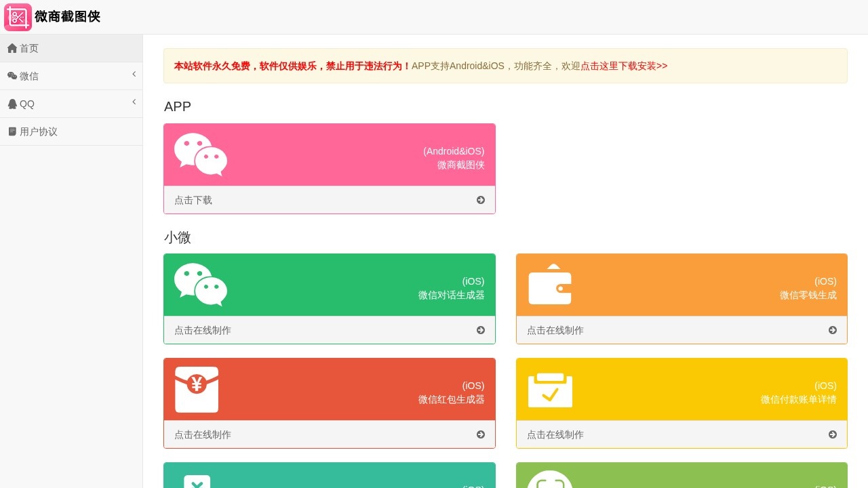Expand the 微信 sidebar menu chevron
Image resolution: width=868 pixels, height=488 pixels.
tap(134, 74)
